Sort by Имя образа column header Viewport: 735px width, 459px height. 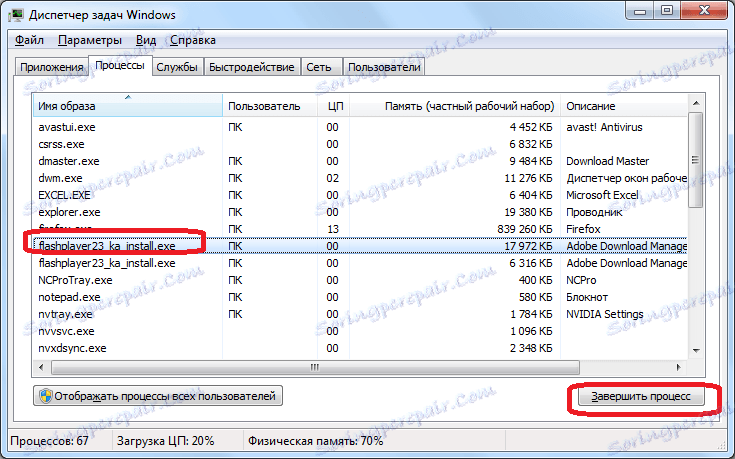[128, 106]
